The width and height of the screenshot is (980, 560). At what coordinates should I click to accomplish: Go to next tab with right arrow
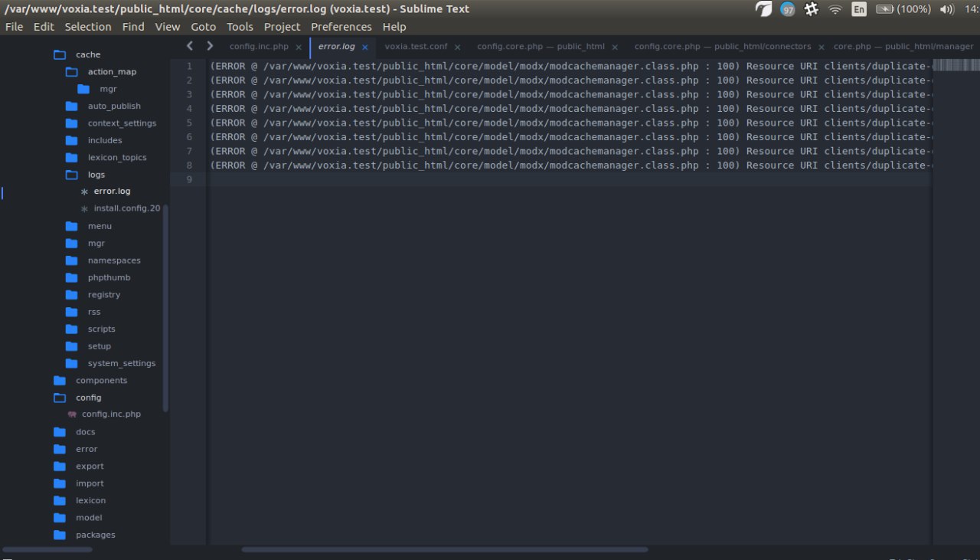210,46
